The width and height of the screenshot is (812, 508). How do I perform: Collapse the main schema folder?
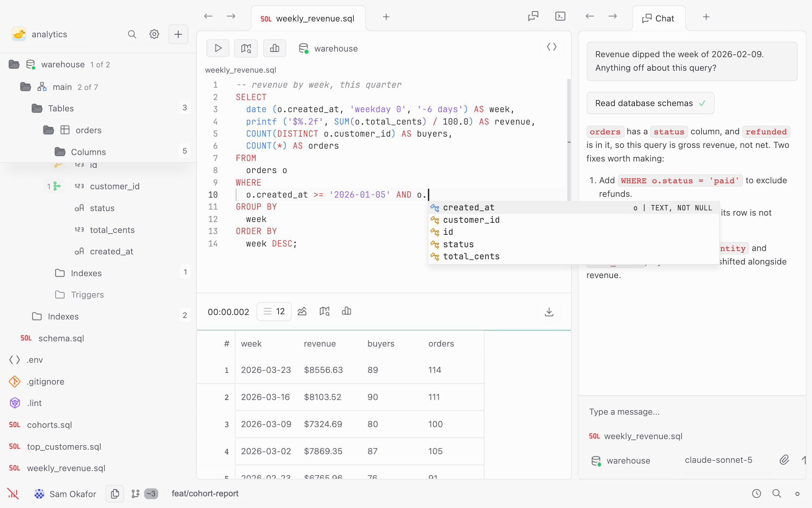(x=25, y=87)
